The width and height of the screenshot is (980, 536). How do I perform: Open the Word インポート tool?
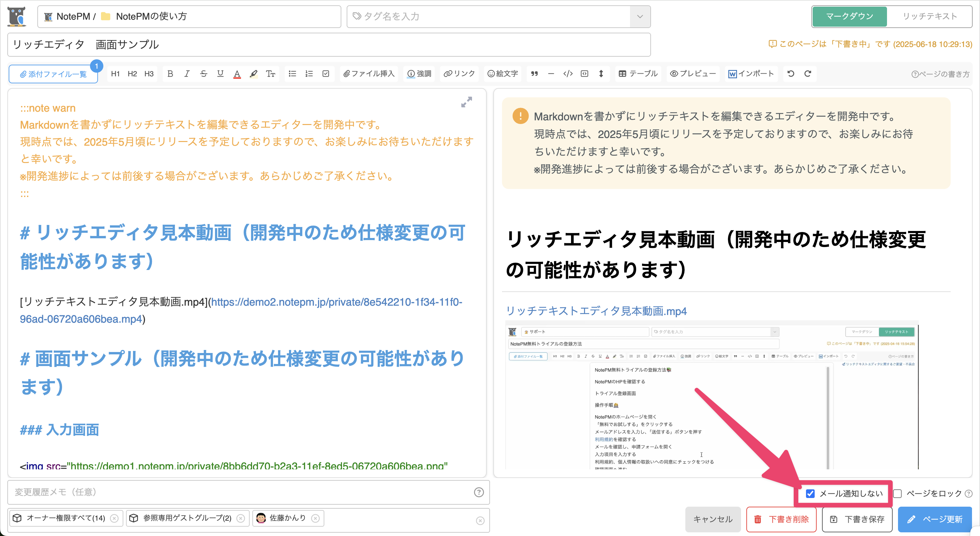[751, 74]
